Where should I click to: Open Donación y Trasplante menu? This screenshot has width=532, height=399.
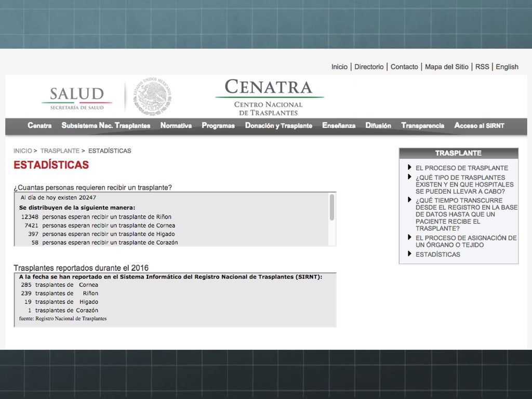(278, 126)
